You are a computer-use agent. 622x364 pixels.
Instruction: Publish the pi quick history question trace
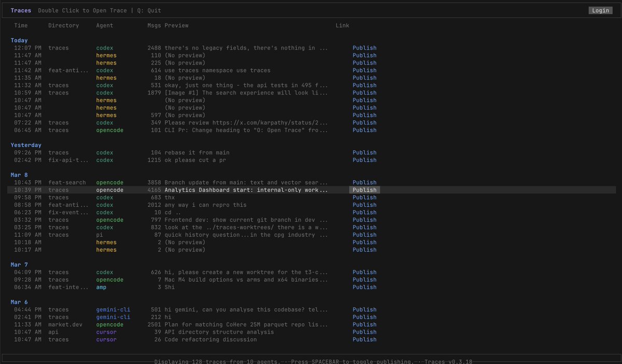[364, 235]
